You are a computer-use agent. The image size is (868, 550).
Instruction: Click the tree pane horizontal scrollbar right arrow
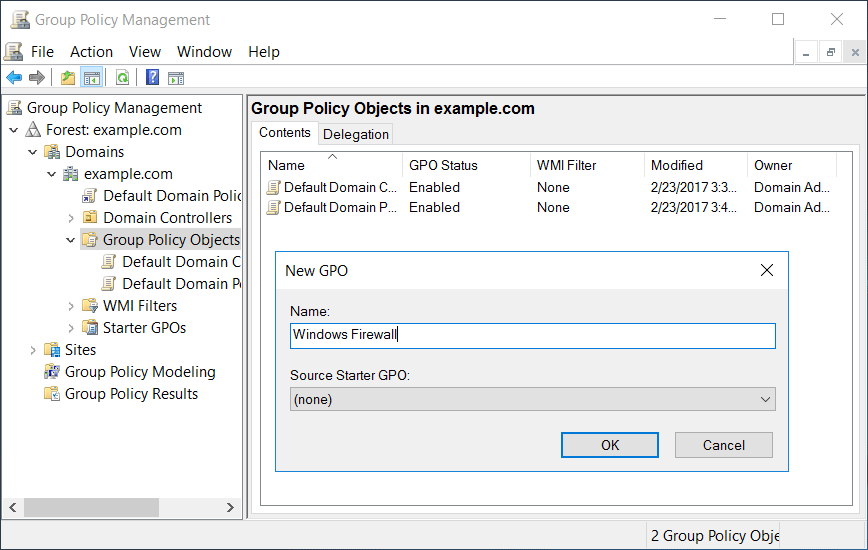[x=230, y=507]
